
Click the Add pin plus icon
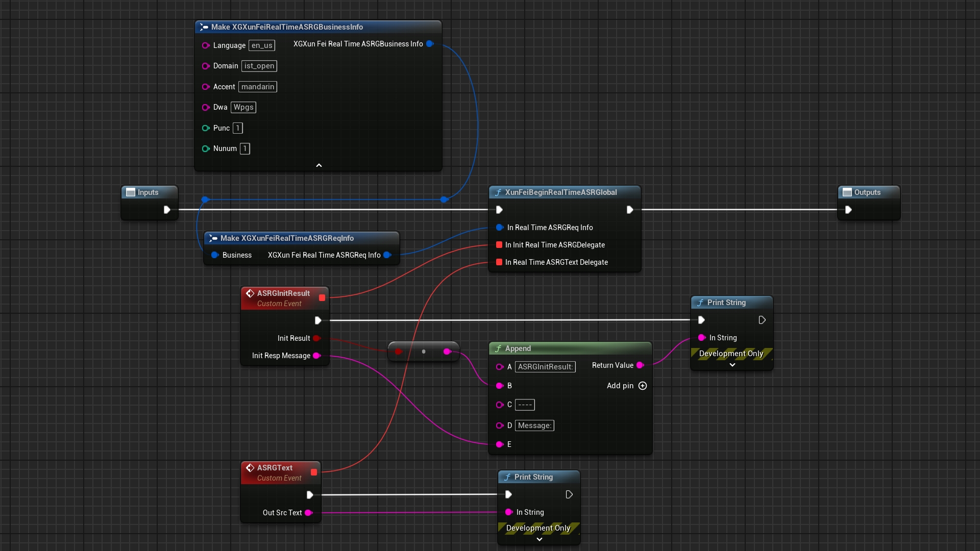[643, 386]
